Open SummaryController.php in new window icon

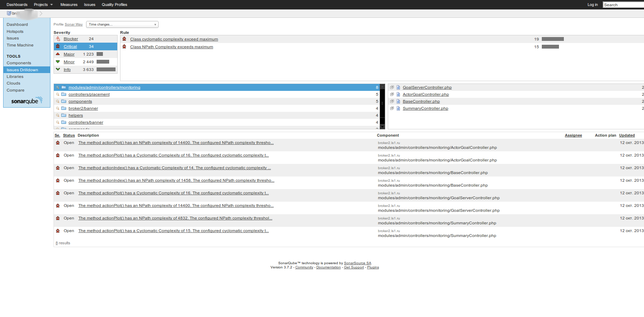pyautogui.click(x=392, y=108)
